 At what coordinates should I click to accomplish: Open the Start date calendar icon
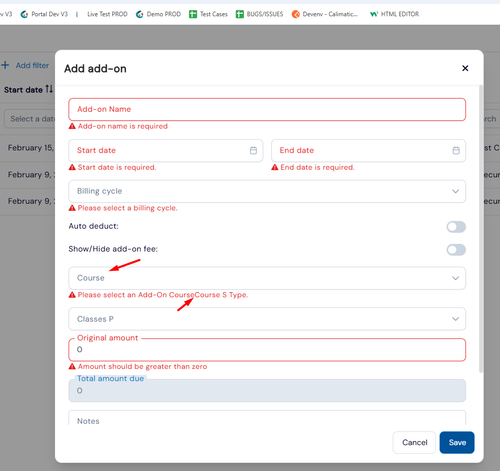(253, 151)
